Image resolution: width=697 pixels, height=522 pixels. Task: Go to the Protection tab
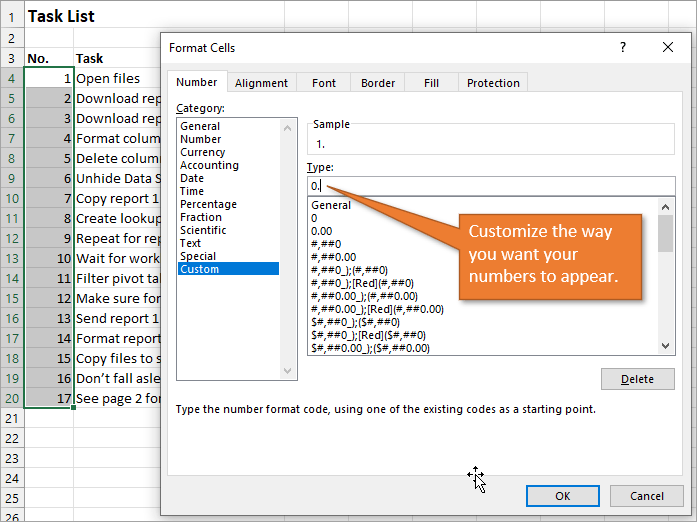click(493, 83)
